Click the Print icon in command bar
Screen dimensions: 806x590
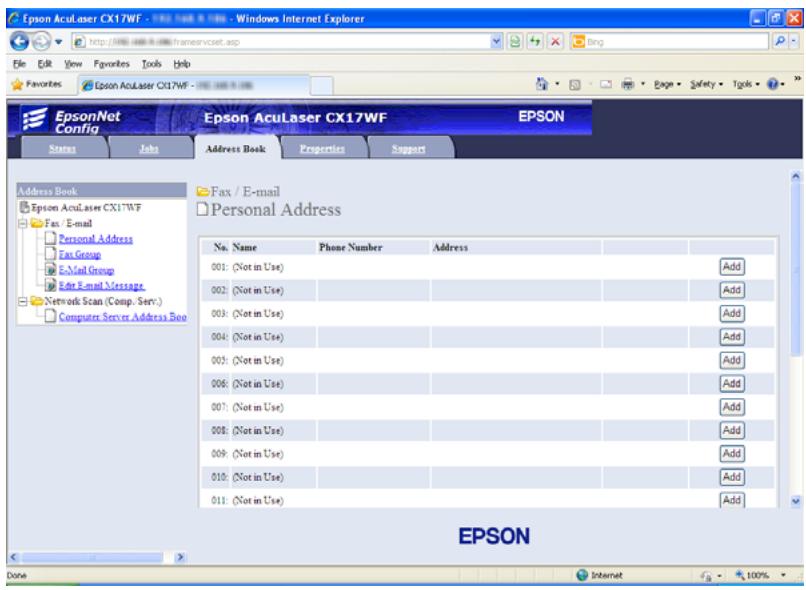[x=628, y=84]
